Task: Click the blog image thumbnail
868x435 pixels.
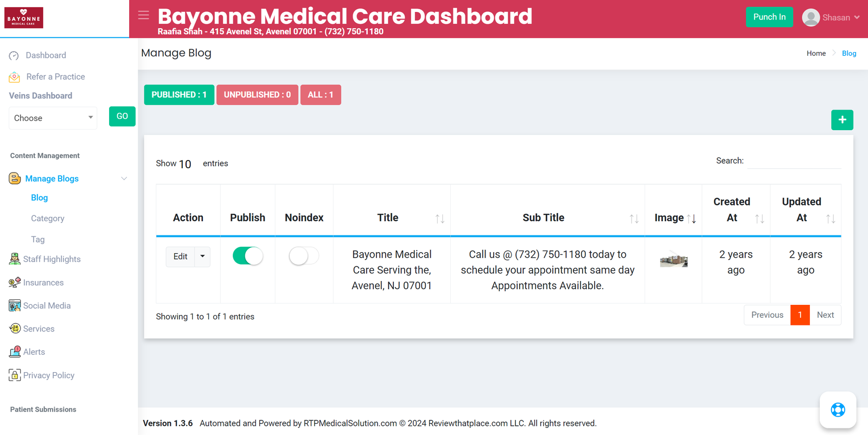Action: (x=674, y=260)
